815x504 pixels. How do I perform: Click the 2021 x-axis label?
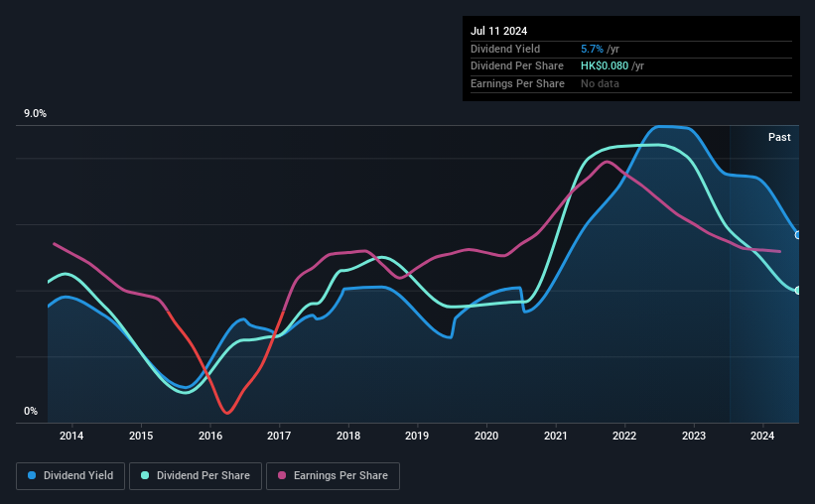click(556, 436)
